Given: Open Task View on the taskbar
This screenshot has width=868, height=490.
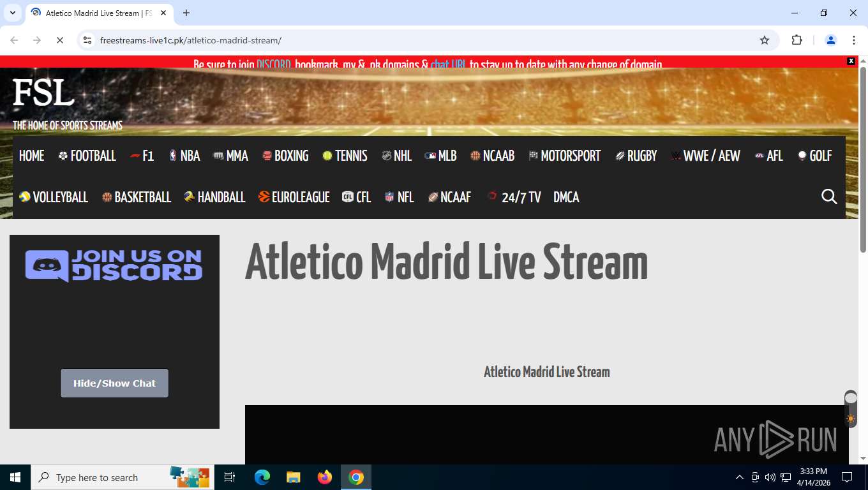Looking at the screenshot, I should [230, 477].
